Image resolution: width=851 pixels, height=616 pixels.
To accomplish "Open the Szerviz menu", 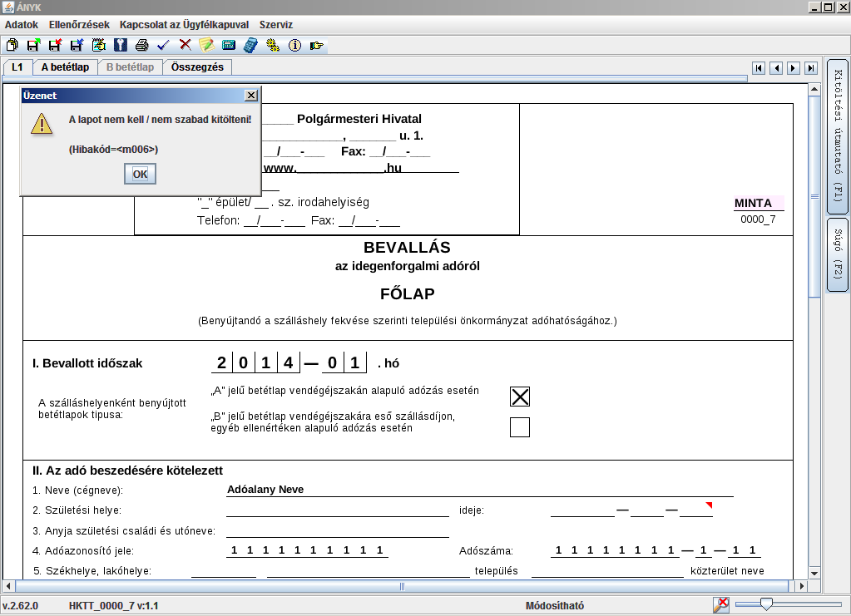I will click(275, 24).
